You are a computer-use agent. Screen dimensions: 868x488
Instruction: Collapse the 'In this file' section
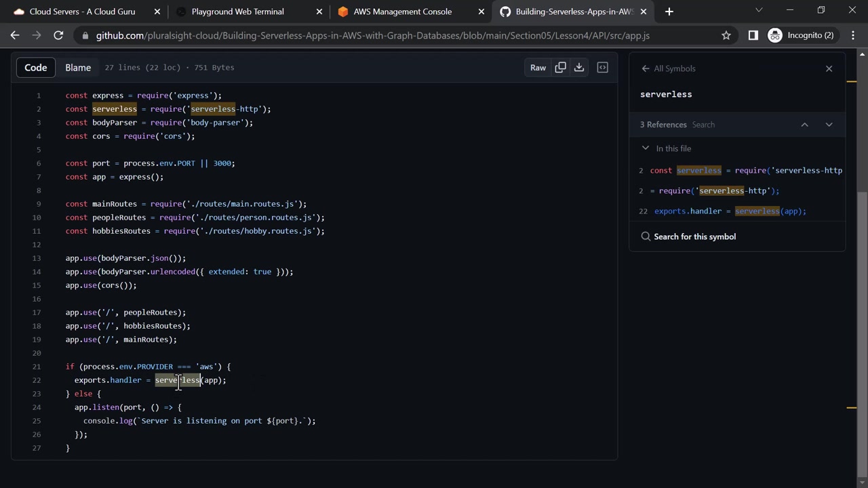click(x=646, y=148)
